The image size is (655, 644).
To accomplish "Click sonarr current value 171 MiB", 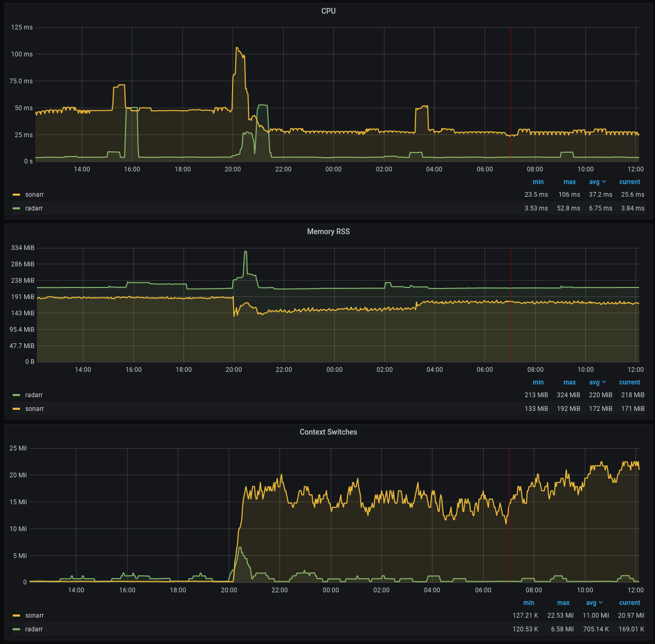I will 633,409.
